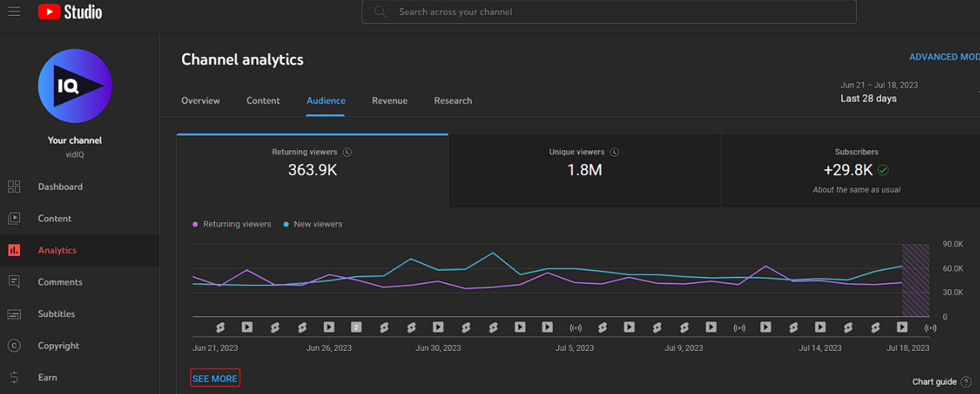Open the Subtitles section
The image size is (980, 394).
tap(56, 314)
